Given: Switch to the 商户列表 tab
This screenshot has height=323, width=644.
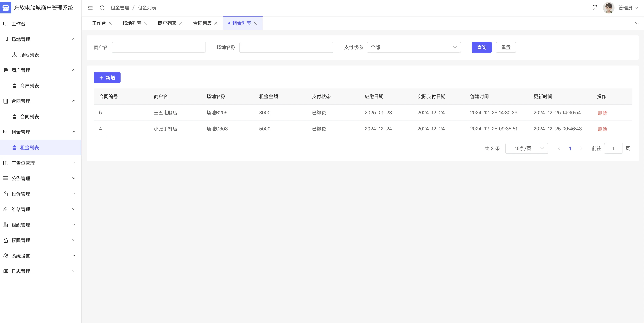Looking at the screenshot, I should tap(167, 23).
